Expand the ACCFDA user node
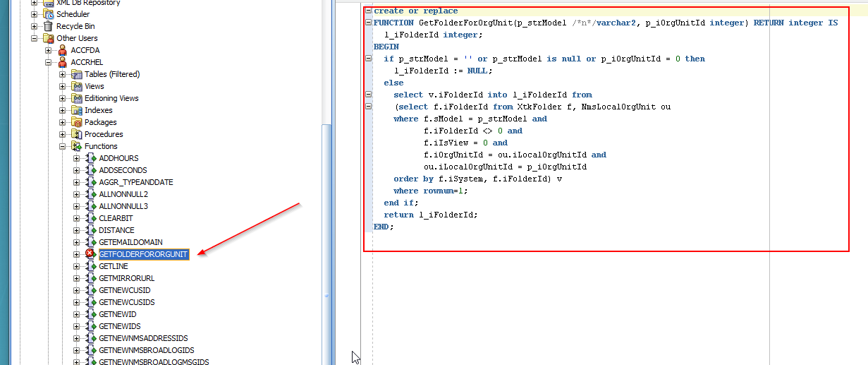868x365 pixels. pos(49,50)
